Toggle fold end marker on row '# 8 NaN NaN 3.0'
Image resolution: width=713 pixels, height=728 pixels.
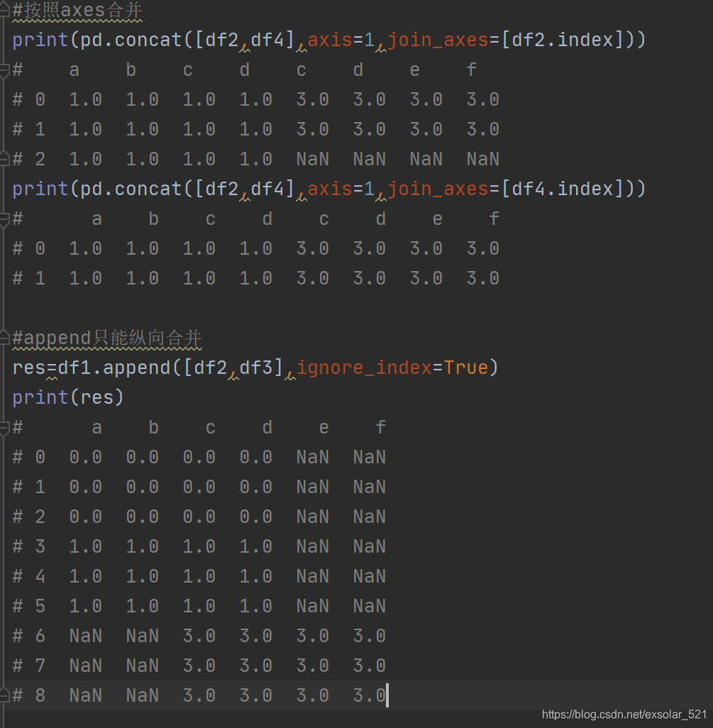point(4,695)
